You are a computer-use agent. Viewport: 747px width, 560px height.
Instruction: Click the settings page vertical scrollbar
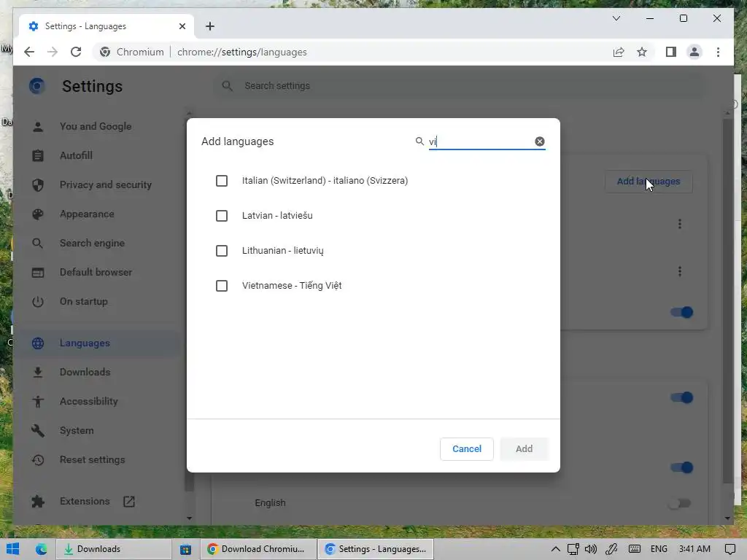pos(727,302)
